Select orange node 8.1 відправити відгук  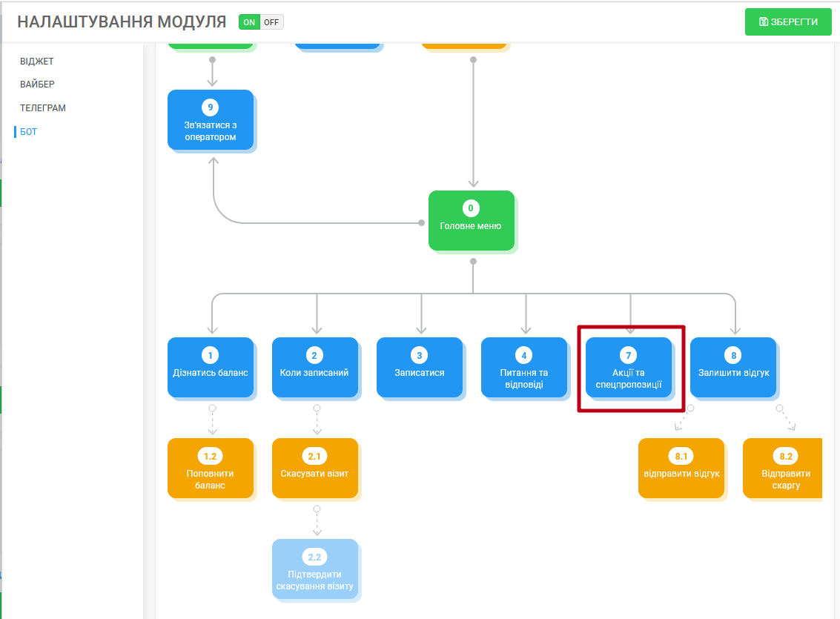coord(681,468)
